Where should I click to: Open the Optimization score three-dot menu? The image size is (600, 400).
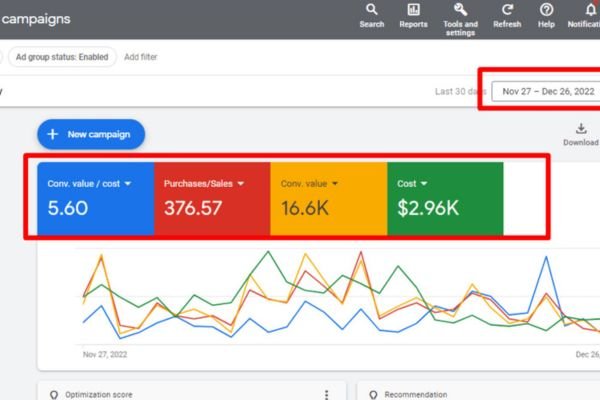[326, 395]
